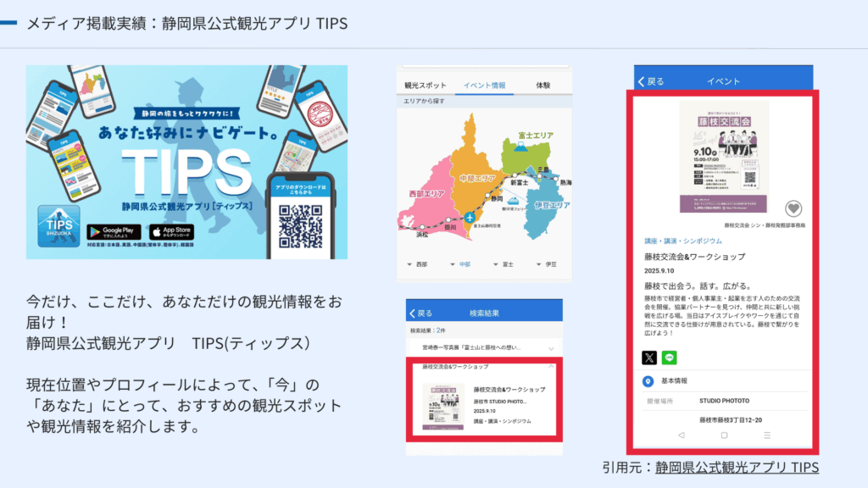This screenshot has height=488, width=868.
Task: Click the 検索結果：2件 count text
Action: 428,330
